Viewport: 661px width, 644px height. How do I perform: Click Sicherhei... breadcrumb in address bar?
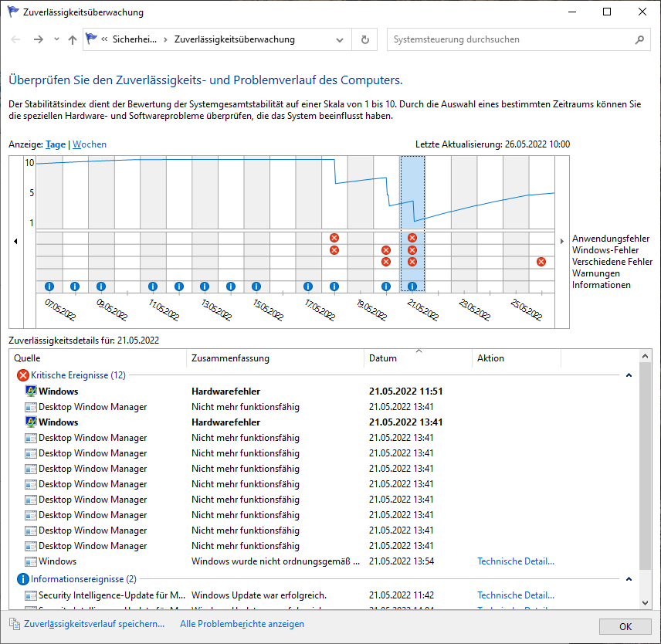134,39
